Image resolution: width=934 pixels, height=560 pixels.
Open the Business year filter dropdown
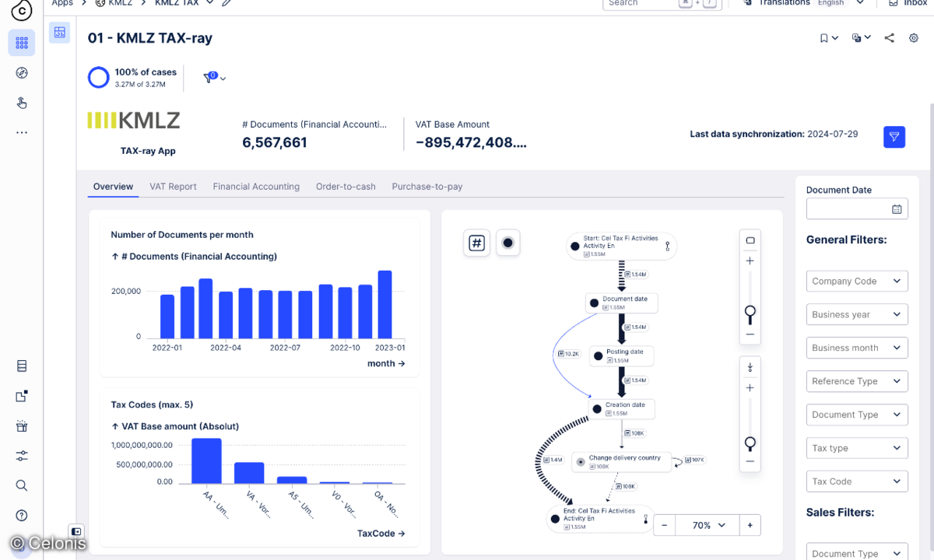857,315
